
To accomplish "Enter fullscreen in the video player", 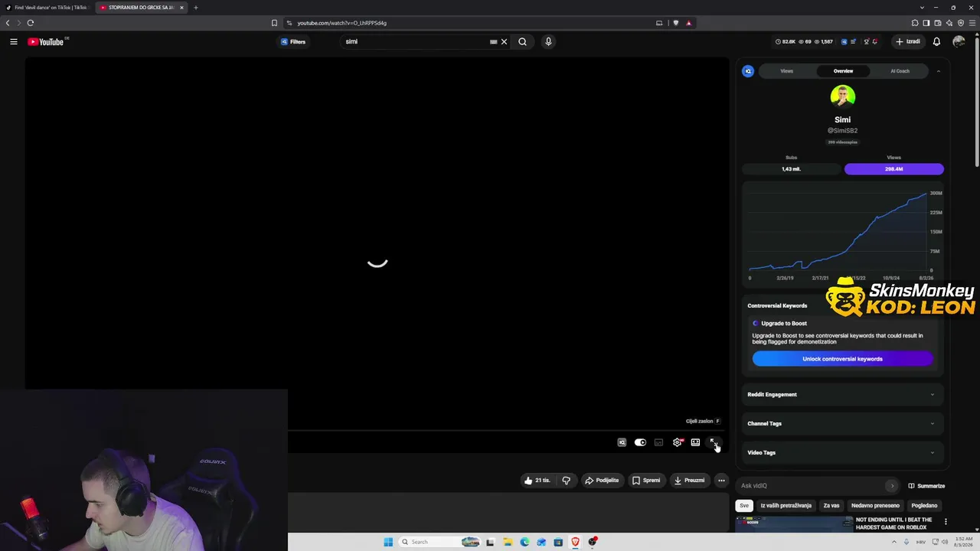I will (x=714, y=442).
